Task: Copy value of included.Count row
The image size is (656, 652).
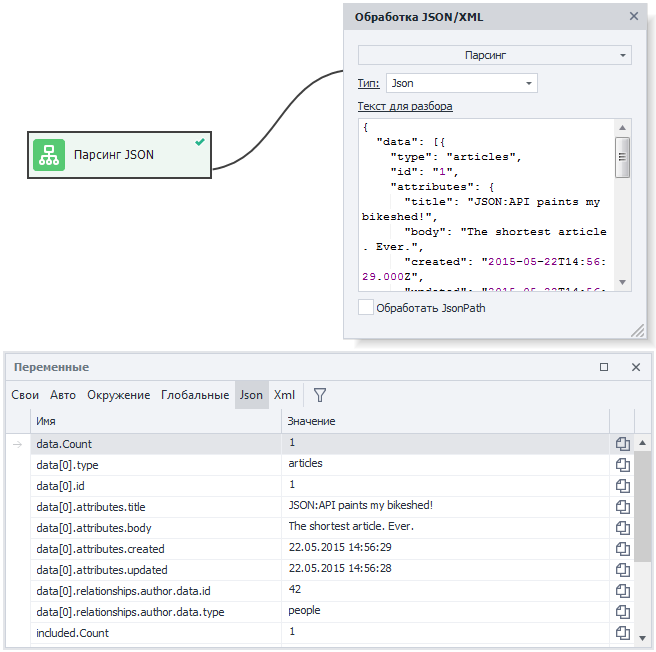Action: pos(622,633)
